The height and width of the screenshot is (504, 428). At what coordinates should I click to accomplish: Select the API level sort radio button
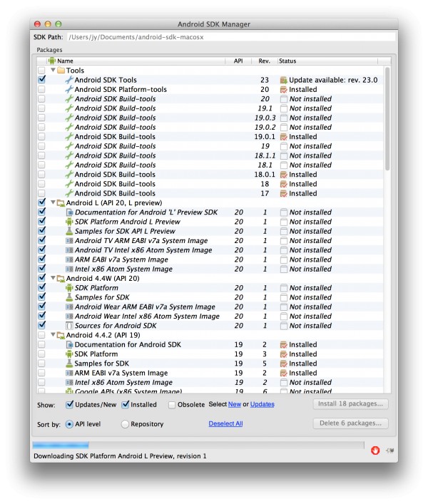click(x=69, y=424)
